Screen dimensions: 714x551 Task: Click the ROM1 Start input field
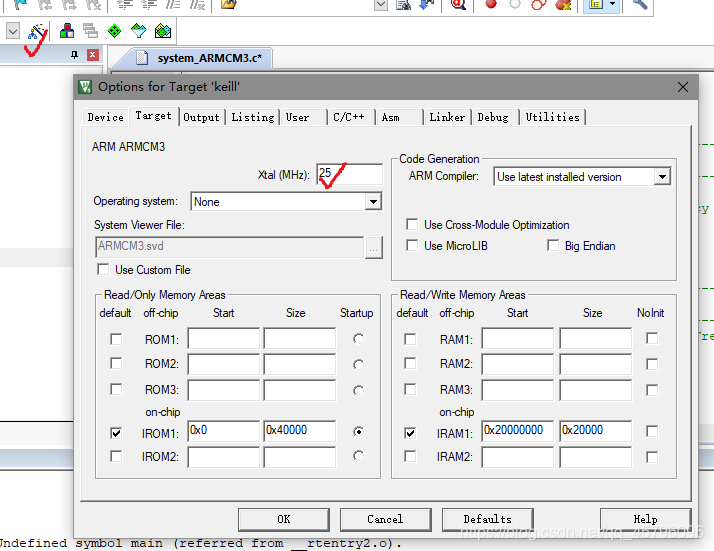[223, 338]
